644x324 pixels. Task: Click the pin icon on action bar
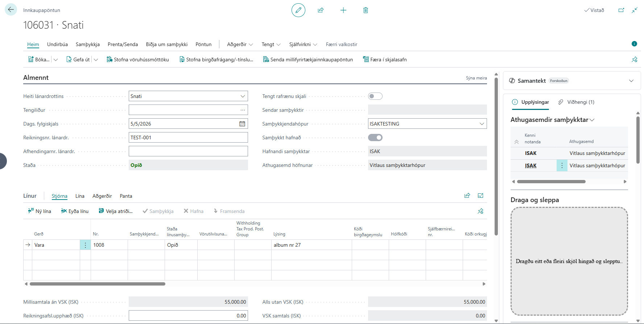[x=634, y=60]
